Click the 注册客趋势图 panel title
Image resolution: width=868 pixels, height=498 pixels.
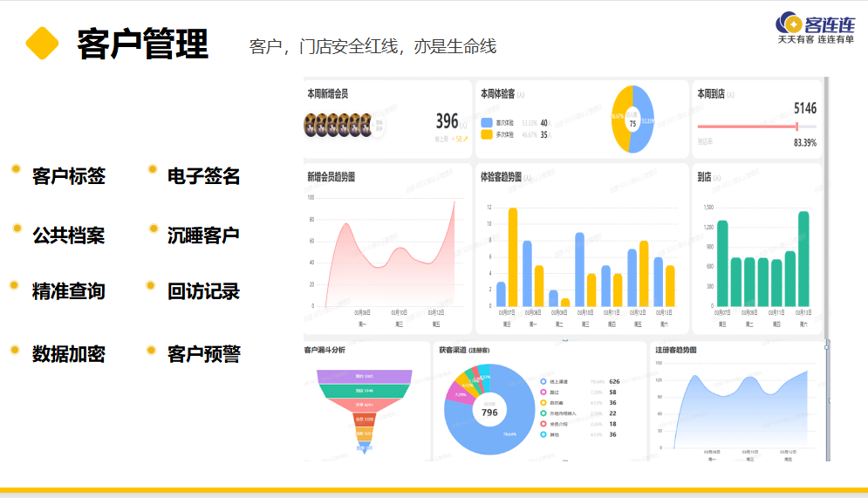click(676, 350)
